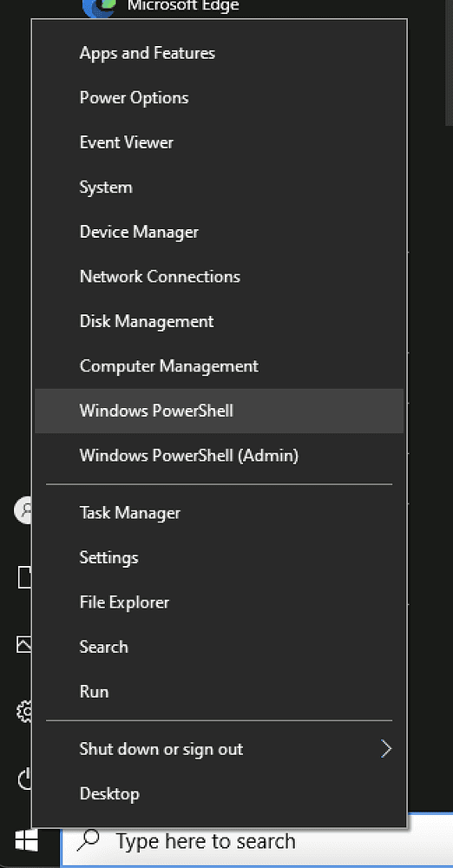The width and height of the screenshot is (453, 868).
Task: Click the Type here to search box
Action: (x=257, y=841)
